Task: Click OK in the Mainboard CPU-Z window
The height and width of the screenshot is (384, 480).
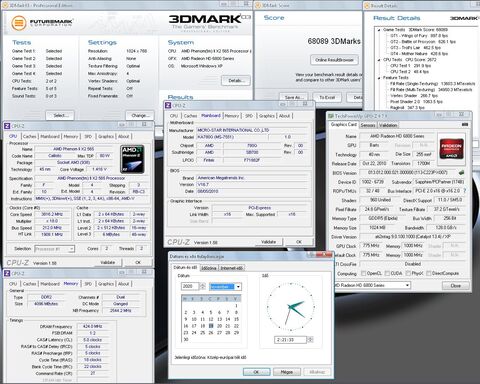Action: tap(299, 242)
